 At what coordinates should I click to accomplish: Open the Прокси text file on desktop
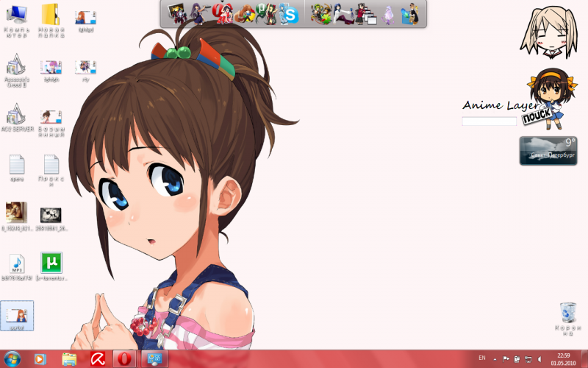51,170
